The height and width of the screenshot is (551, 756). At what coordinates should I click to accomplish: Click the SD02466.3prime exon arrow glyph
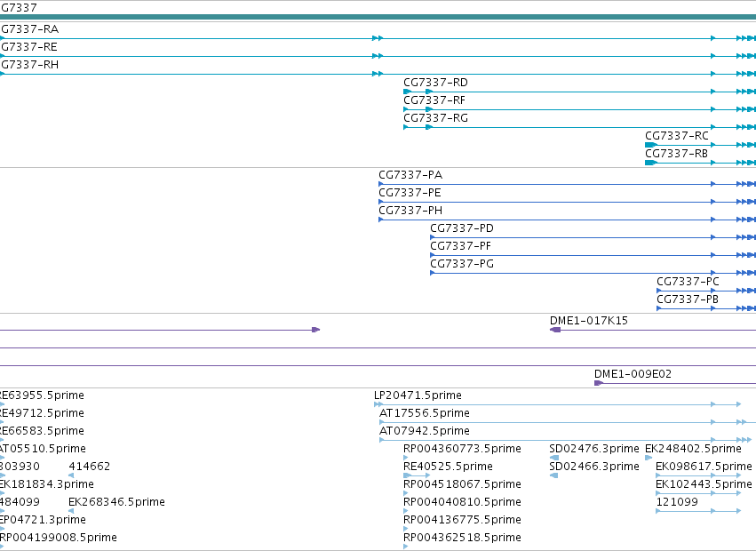tap(554, 475)
